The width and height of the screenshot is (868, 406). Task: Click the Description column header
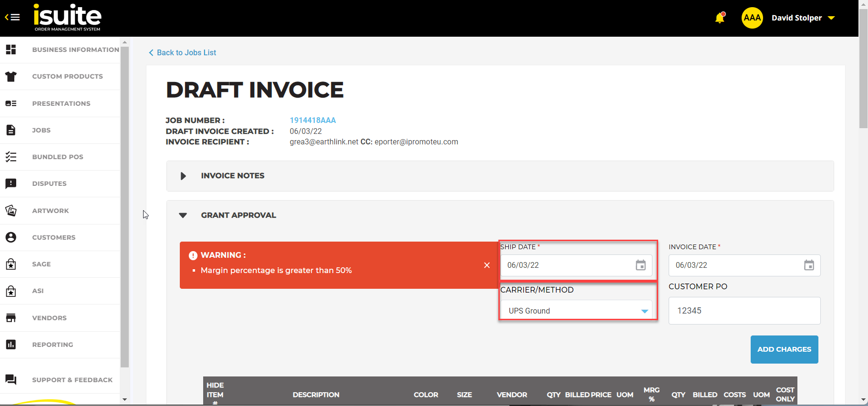[316, 395]
